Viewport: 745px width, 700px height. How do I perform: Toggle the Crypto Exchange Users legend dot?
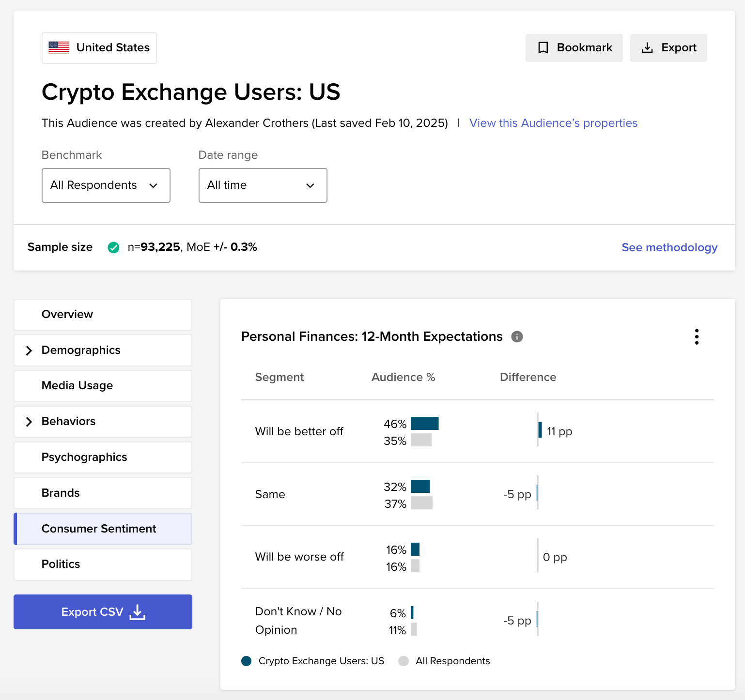tap(247, 661)
